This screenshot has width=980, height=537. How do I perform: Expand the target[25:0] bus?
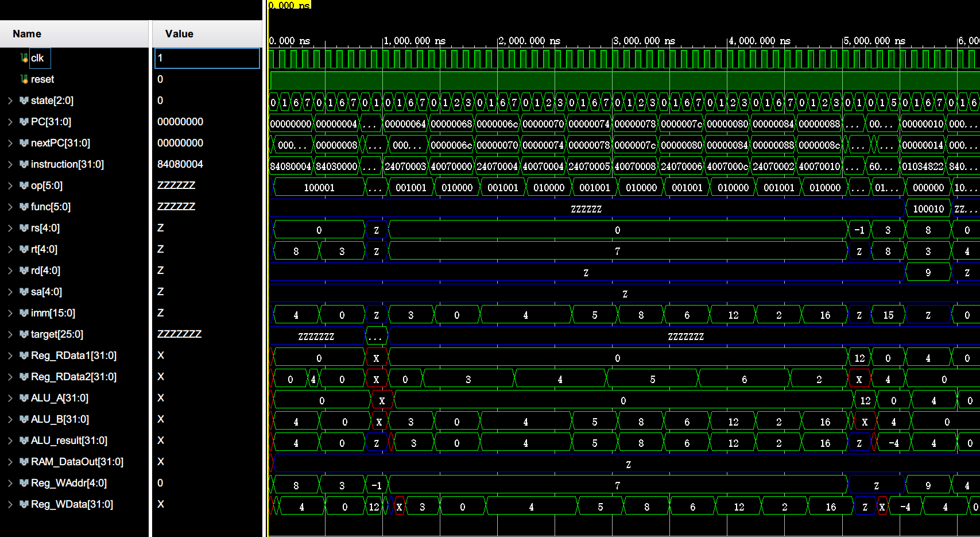(x=10, y=334)
